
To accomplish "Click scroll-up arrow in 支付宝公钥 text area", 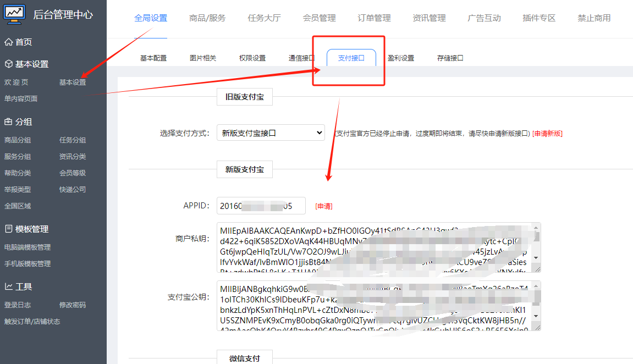I will 536,286.
